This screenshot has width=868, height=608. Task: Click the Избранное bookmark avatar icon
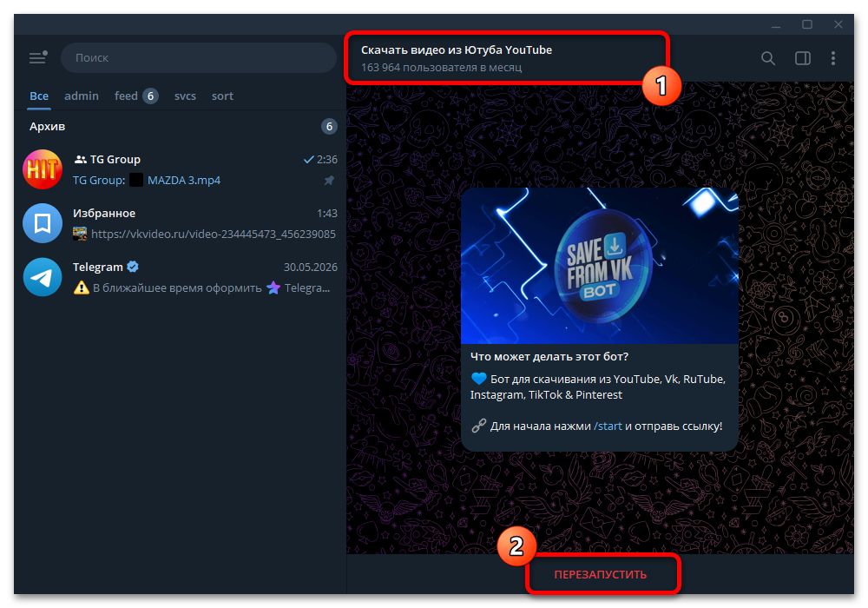click(42, 223)
